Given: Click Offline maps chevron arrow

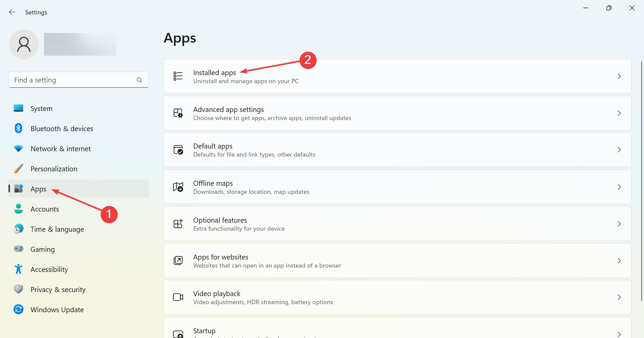Looking at the screenshot, I should [619, 187].
